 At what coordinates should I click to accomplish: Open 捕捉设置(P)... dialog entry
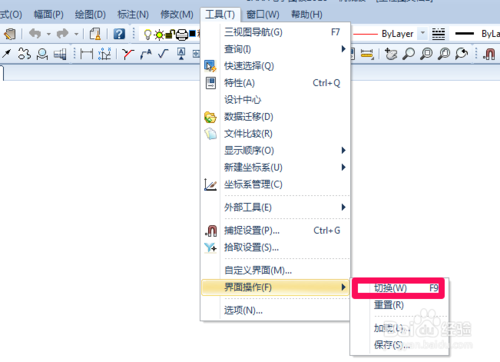275,230
